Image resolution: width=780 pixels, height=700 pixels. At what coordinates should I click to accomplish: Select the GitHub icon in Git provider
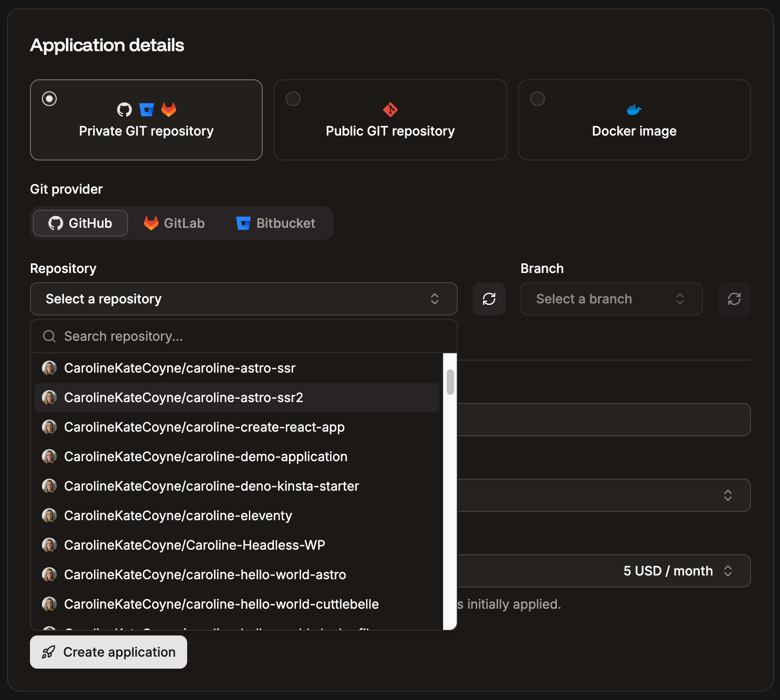point(56,223)
